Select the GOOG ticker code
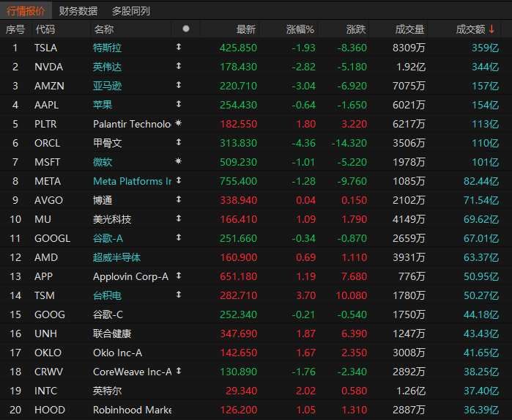Viewport: 512px width, 420px height. pos(50,314)
